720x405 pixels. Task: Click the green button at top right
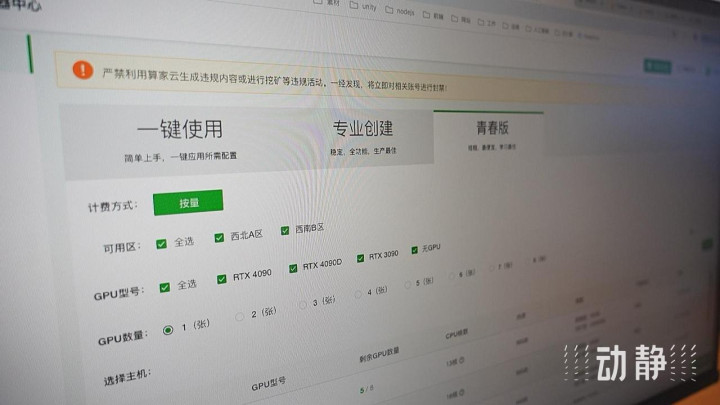[658, 66]
